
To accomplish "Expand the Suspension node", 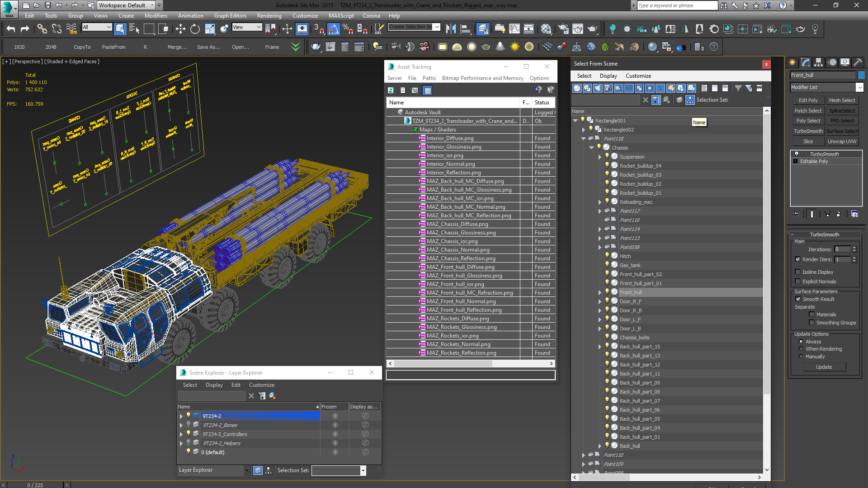I will [600, 157].
